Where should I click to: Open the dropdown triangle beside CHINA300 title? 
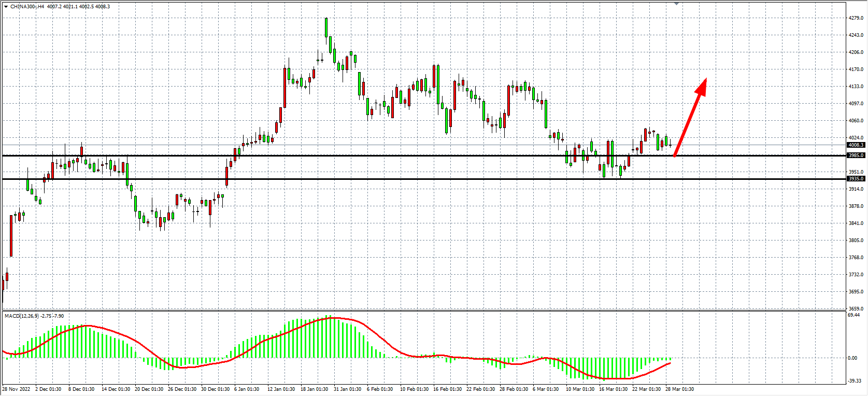[6, 7]
